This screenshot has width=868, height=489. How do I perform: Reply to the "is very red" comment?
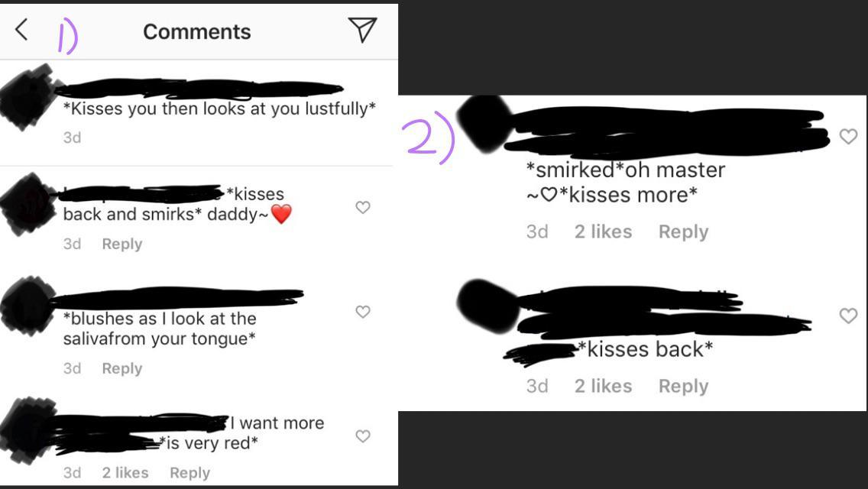pyautogui.click(x=189, y=473)
